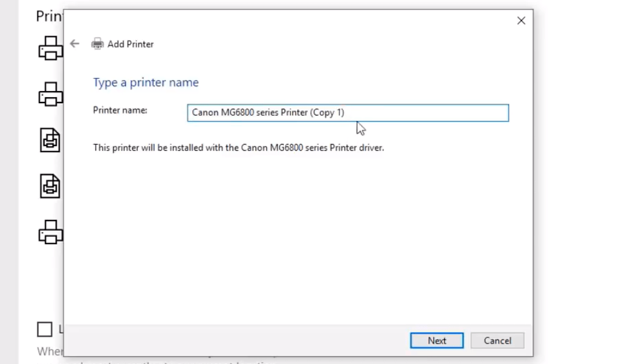The width and height of the screenshot is (618, 364).
Task: Toggle the checkbox in the background settings window
Action: pos(45,329)
